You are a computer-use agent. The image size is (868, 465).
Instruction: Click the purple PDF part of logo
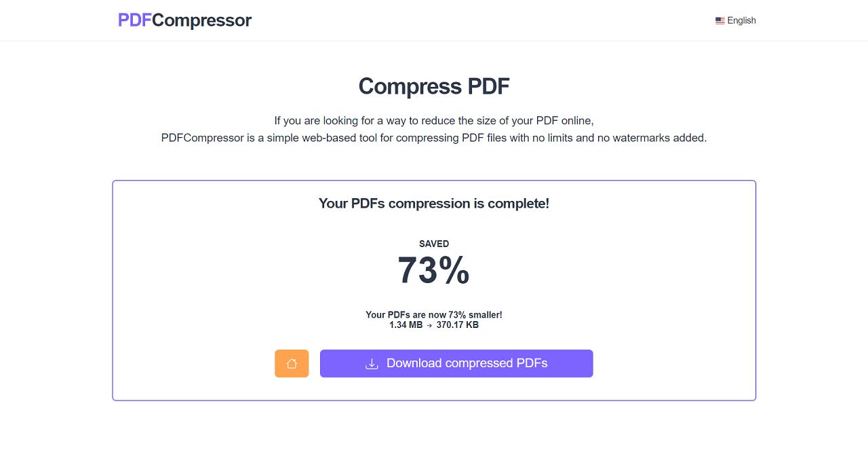(x=135, y=20)
